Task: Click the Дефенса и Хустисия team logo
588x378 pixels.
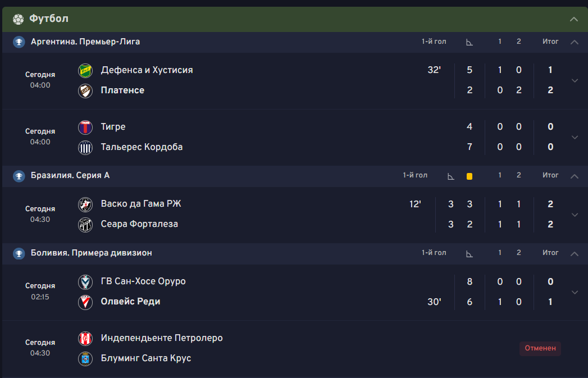Action: point(85,71)
